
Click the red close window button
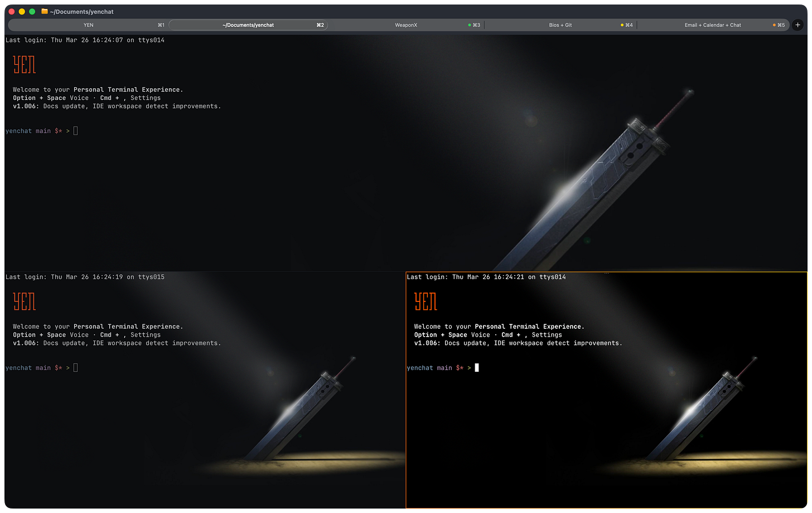pos(12,12)
